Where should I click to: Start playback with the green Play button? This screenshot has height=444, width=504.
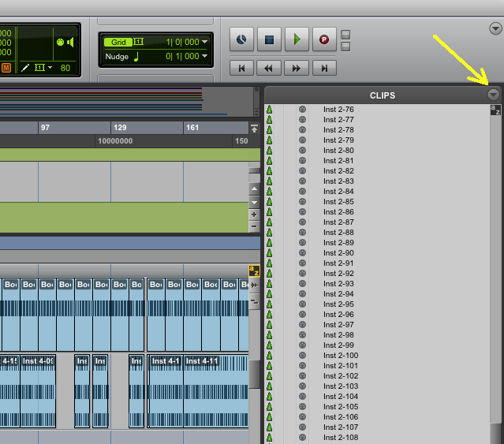(x=297, y=39)
